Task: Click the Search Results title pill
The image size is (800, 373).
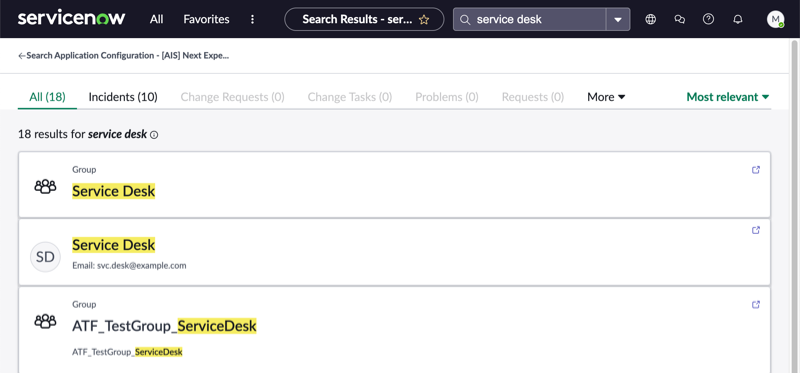Action: point(364,19)
